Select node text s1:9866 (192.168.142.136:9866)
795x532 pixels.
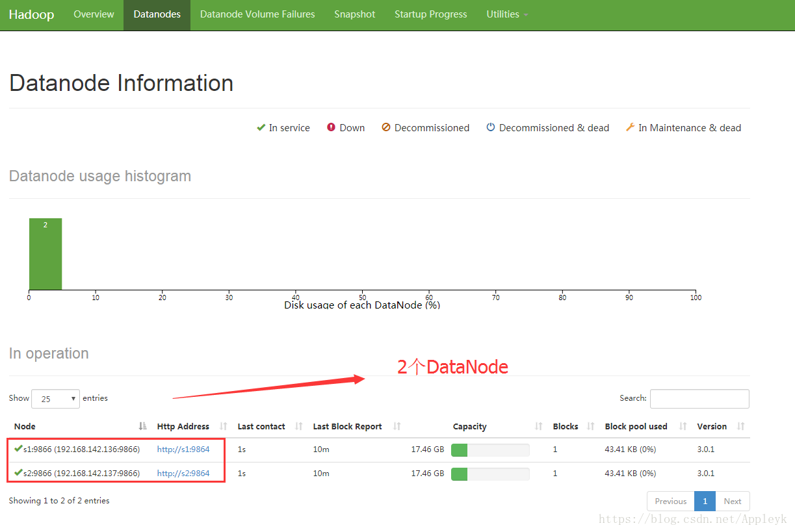[x=82, y=450]
